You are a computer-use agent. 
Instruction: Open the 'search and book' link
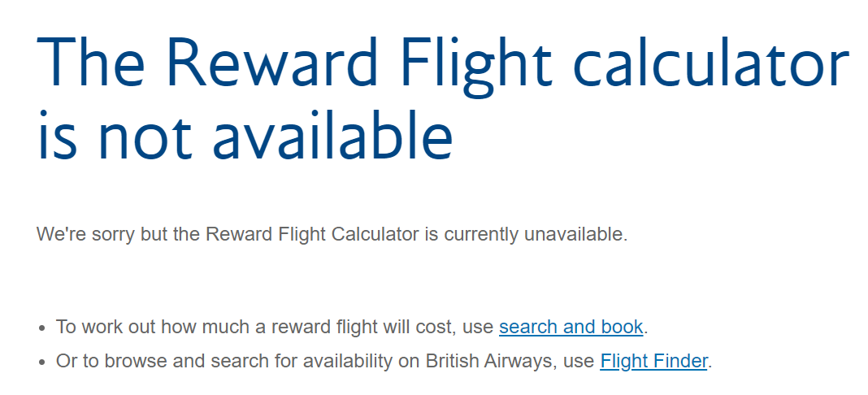click(x=571, y=328)
